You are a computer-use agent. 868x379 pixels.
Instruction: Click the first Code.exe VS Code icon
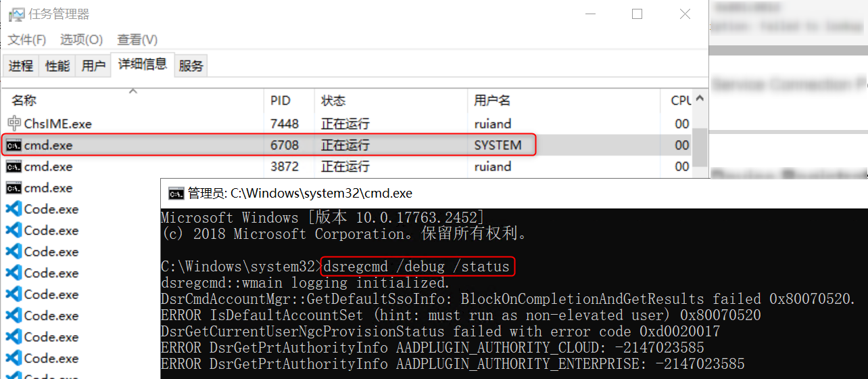coord(14,209)
